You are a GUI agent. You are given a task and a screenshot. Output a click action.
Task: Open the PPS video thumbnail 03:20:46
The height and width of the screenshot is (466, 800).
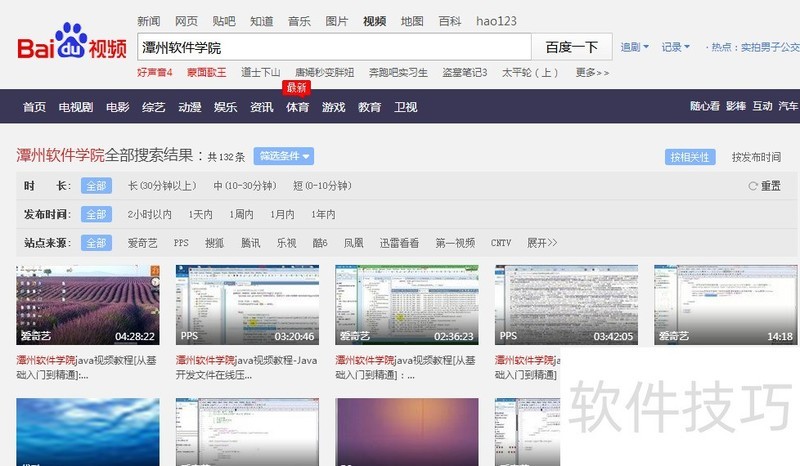click(247, 305)
